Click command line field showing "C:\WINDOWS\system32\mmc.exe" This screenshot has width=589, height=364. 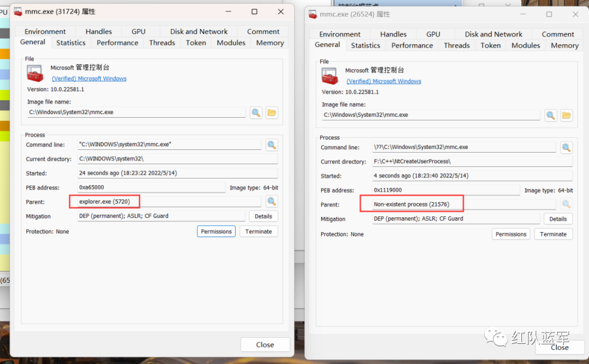(x=170, y=144)
